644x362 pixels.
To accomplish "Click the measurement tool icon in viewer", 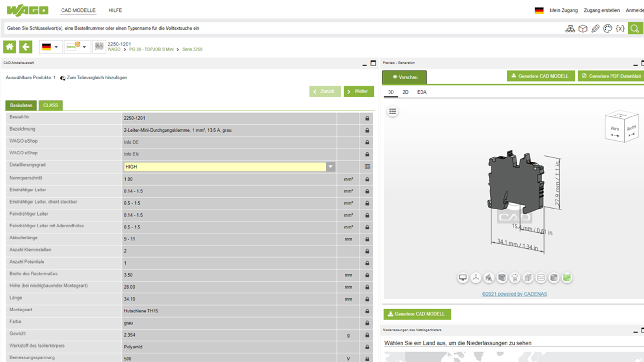I will (x=489, y=277).
